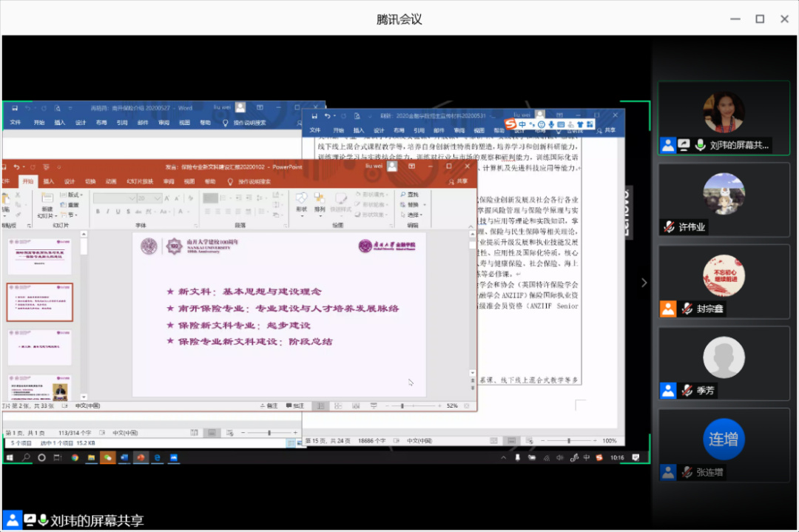Click the language 中文(中国) in PowerPoint status bar
The height and width of the screenshot is (532, 799).
coord(87,405)
